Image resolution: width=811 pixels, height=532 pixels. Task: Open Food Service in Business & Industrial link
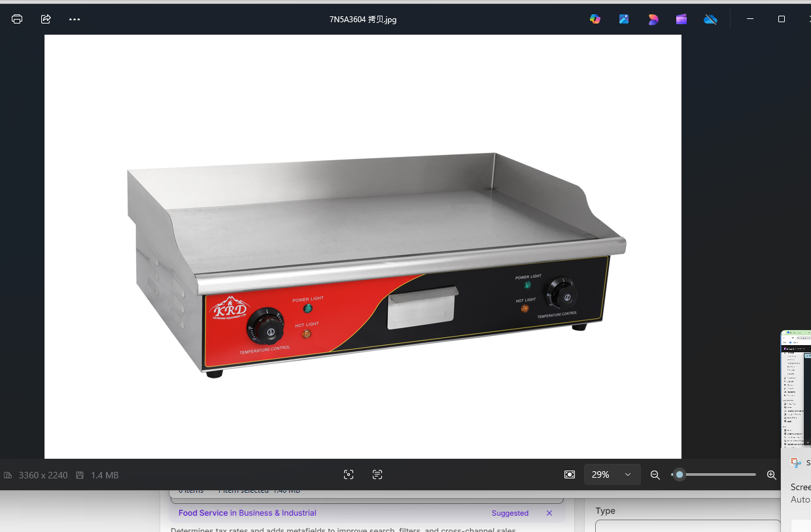pyautogui.click(x=247, y=513)
